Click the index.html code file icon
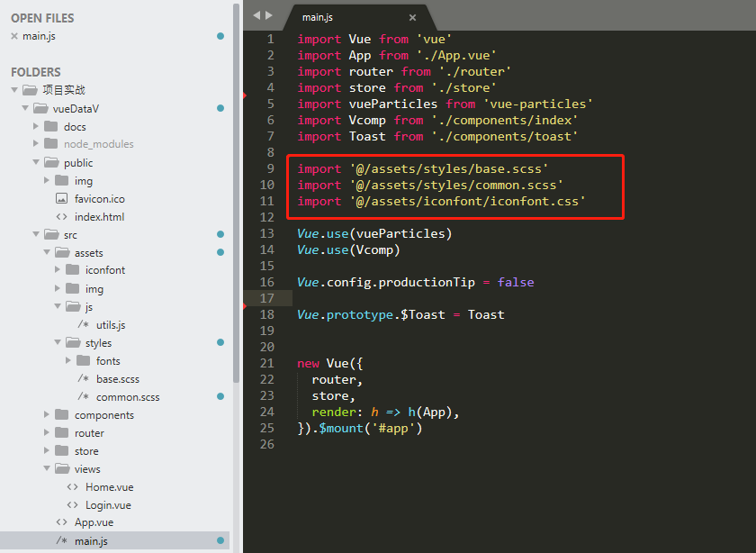Image resolution: width=756 pixels, height=553 pixels. [62, 217]
